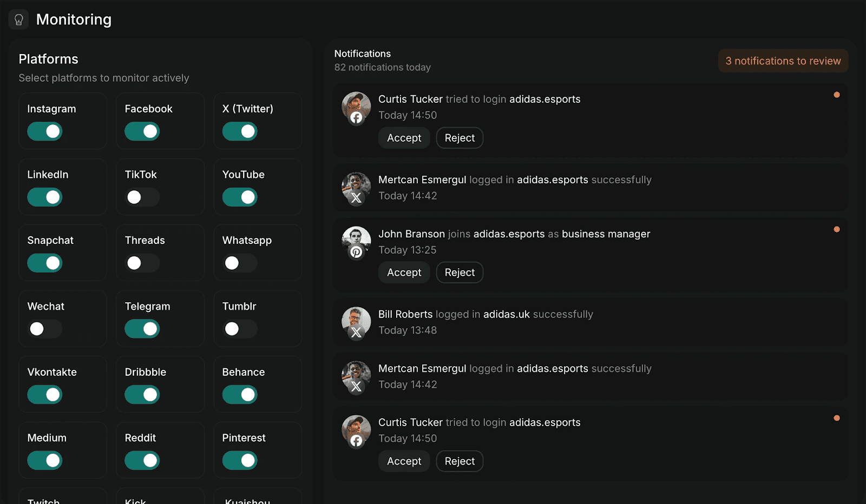Click Bill Roberts' avatar
The width and height of the screenshot is (866, 504).
pos(356,321)
